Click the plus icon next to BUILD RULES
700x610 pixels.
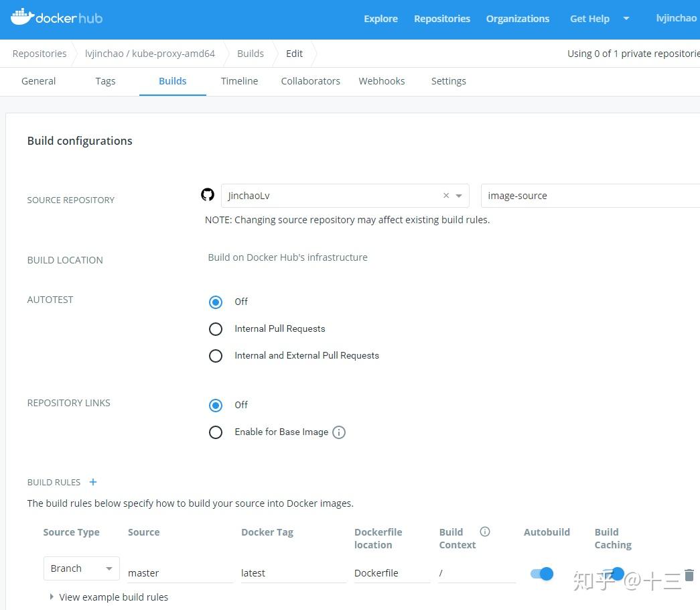point(92,481)
